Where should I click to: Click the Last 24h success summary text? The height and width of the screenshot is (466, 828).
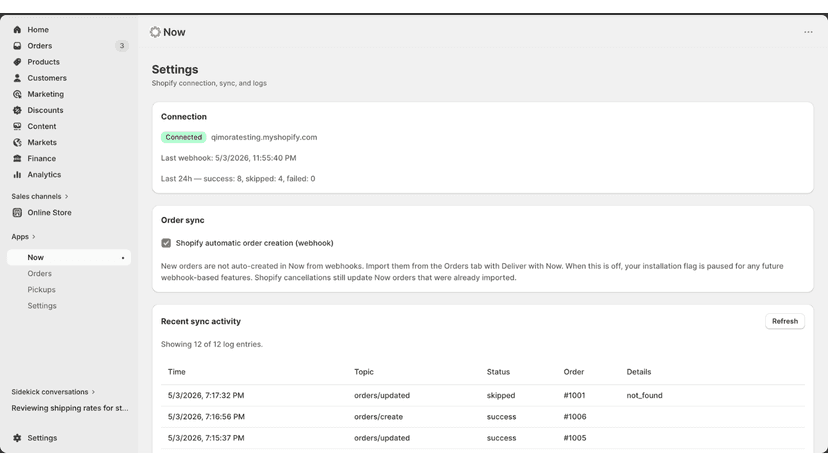(x=238, y=179)
